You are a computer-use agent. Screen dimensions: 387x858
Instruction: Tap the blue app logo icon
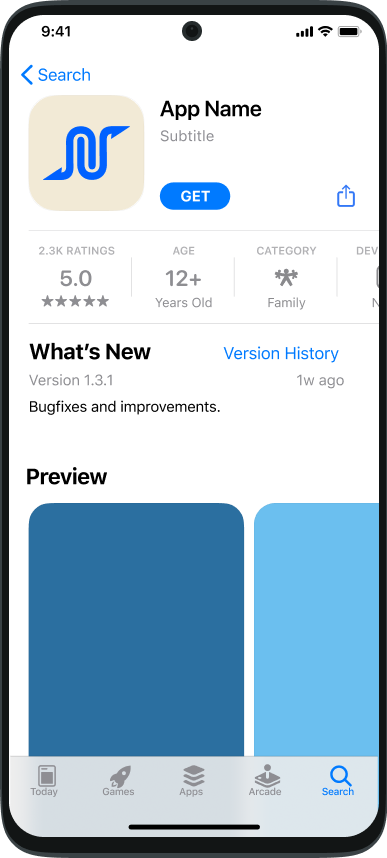click(x=86, y=153)
